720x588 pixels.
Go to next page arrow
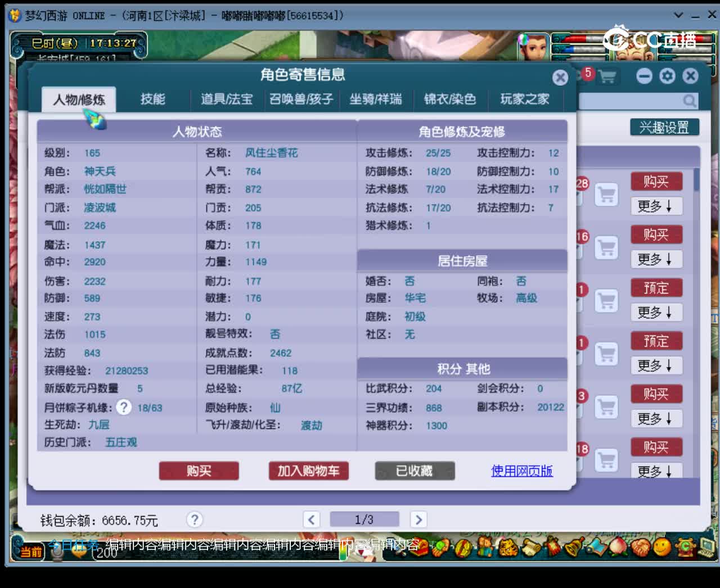[x=418, y=519]
